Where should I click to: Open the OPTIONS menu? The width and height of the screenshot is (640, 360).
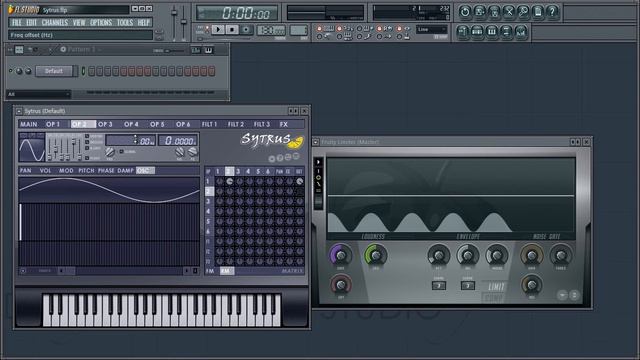point(101,22)
